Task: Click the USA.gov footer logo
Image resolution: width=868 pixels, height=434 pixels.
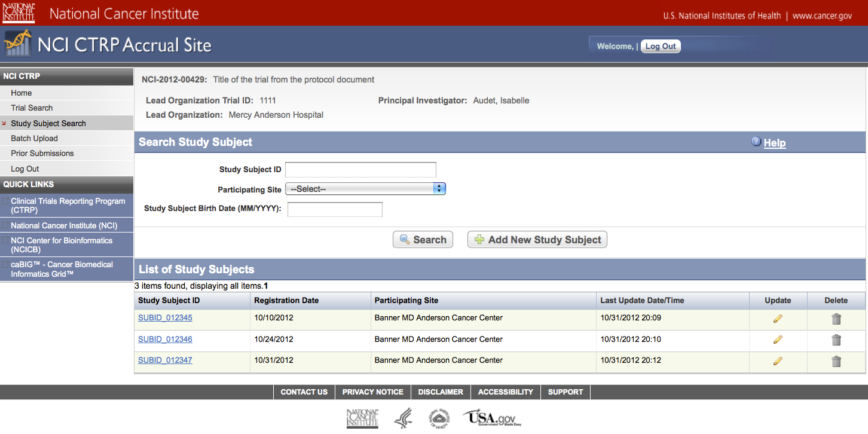Action: point(491,418)
